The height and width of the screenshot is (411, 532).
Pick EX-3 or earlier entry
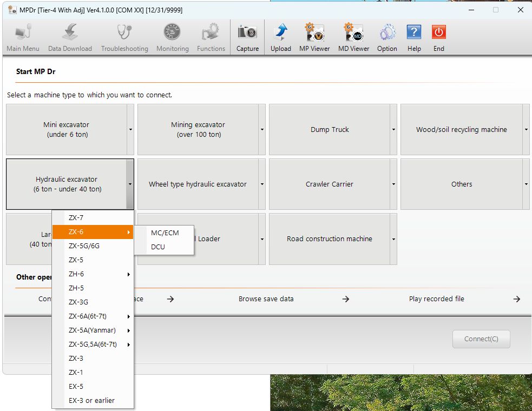(x=93, y=401)
